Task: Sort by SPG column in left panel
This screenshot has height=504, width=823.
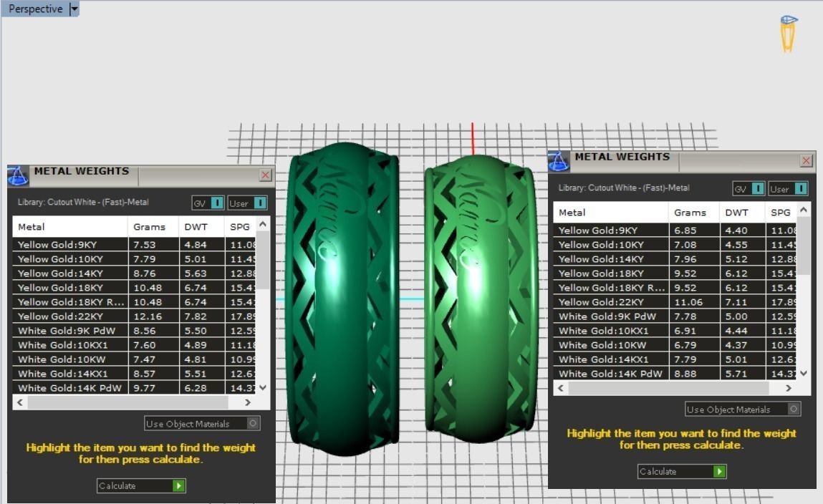Action: click(241, 226)
